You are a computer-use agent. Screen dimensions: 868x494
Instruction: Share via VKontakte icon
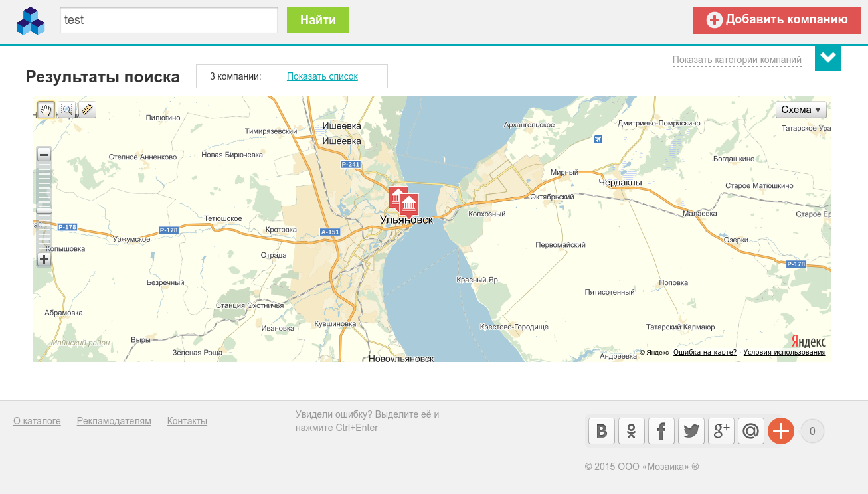(602, 431)
